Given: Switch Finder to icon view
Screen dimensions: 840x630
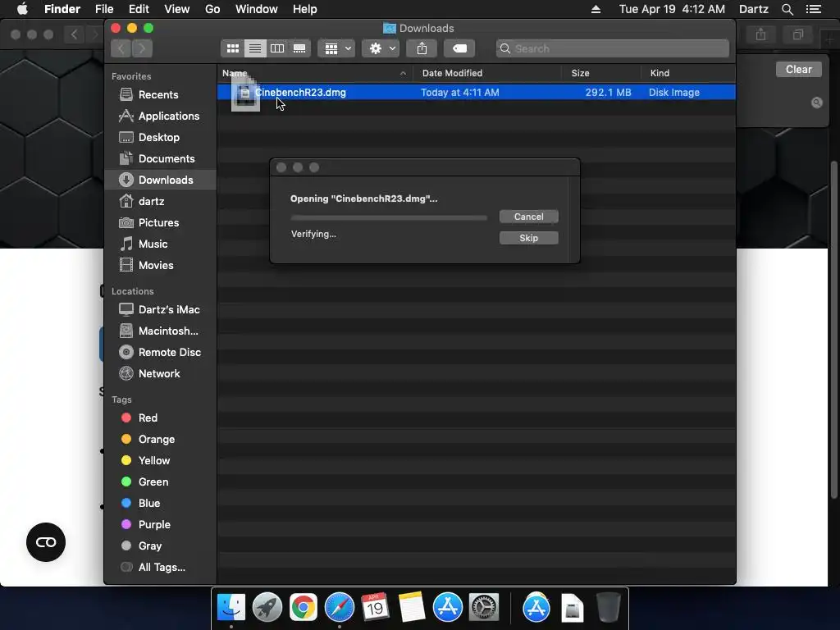Looking at the screenshot, I should coord(232,48).
